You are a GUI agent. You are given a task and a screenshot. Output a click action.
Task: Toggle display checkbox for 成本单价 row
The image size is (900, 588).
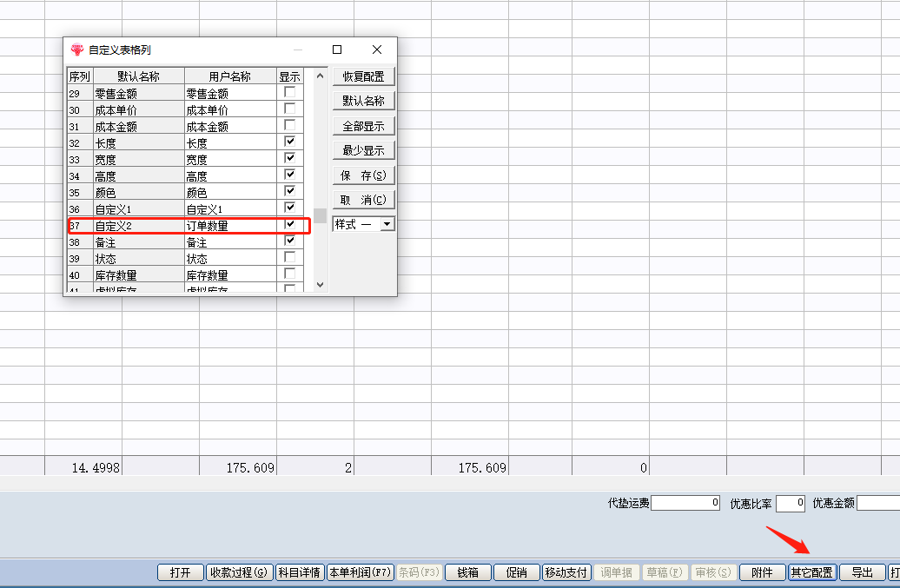point(290,109)
